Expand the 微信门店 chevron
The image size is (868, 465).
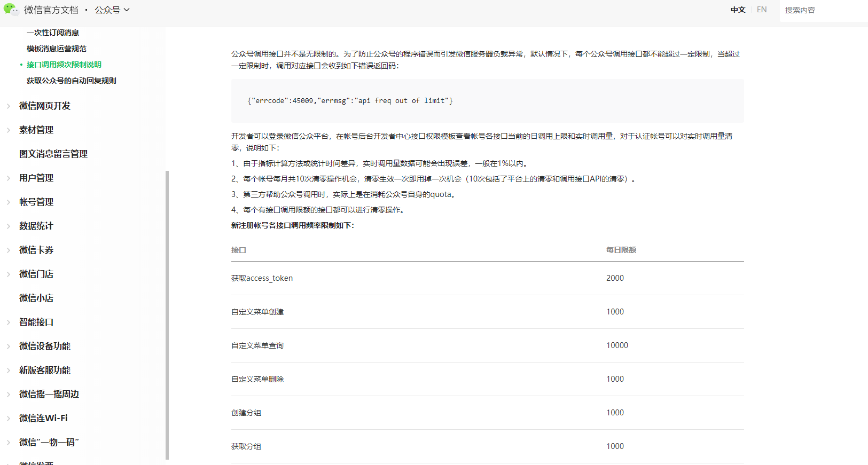coord(9,274)
